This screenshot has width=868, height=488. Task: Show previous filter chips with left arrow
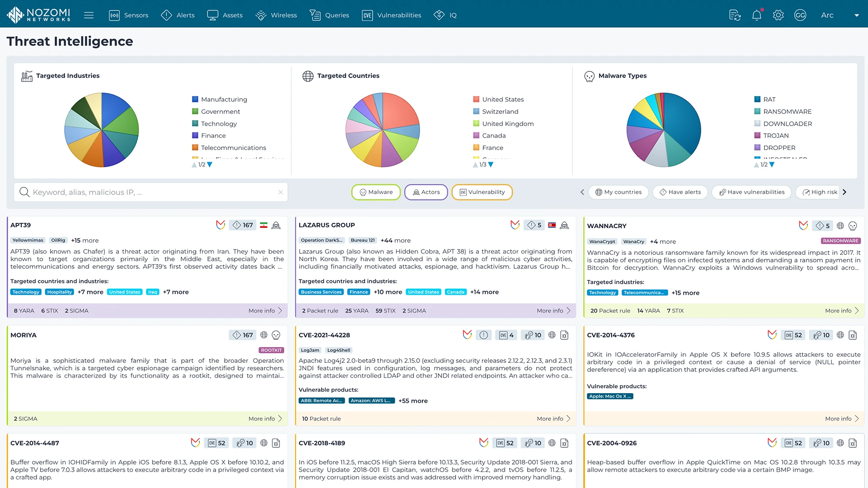[582, 192]
